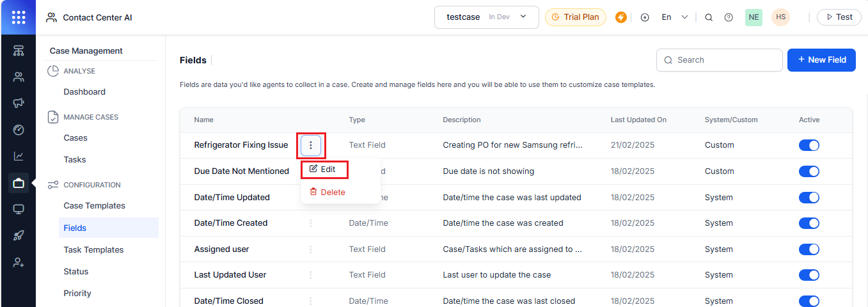Choose Delete in the context menu

tap(327, 192)
